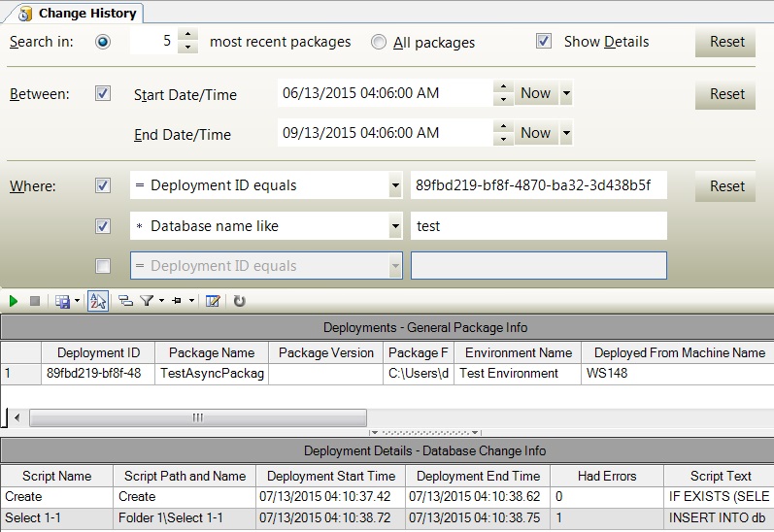
Task: Click the group rows icon in the toolbar
Action: click(x=125, y=301)
